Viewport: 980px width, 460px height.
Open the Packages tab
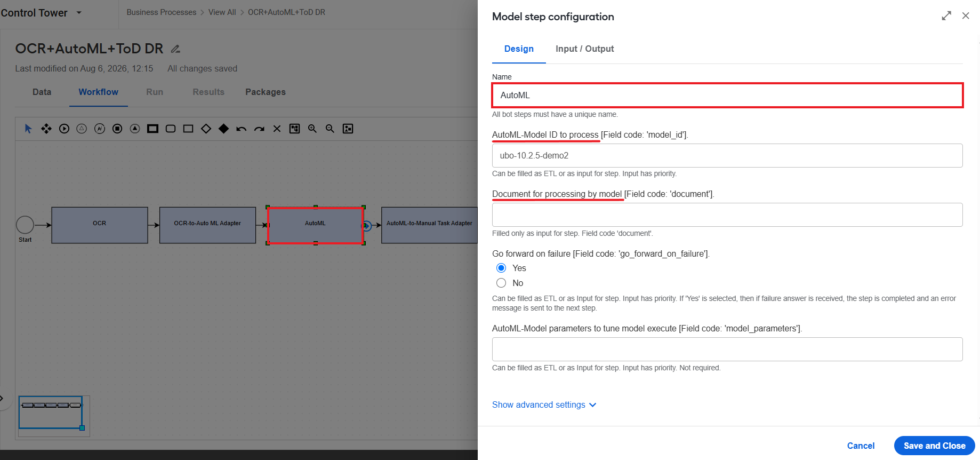click(x=266, y=92)
